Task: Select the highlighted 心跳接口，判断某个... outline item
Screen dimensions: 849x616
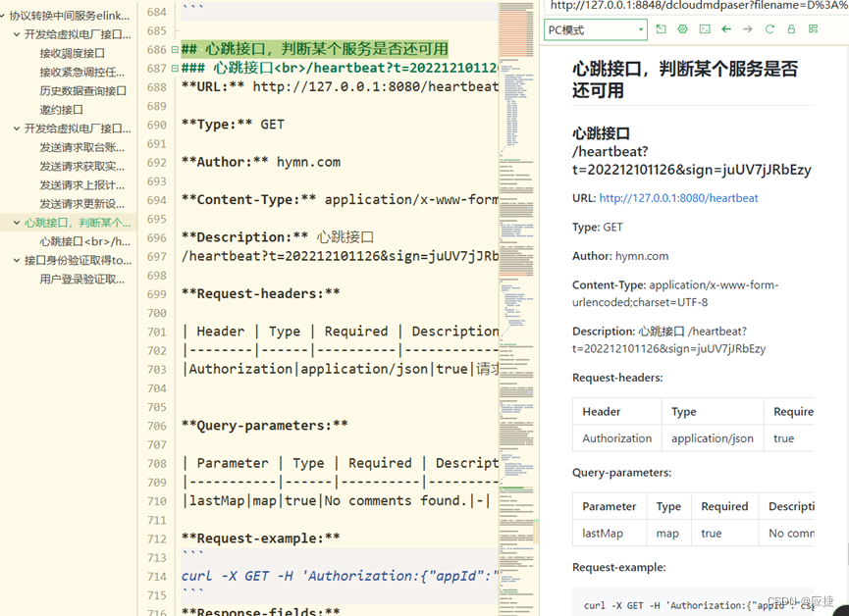Action: click(78, 223)
